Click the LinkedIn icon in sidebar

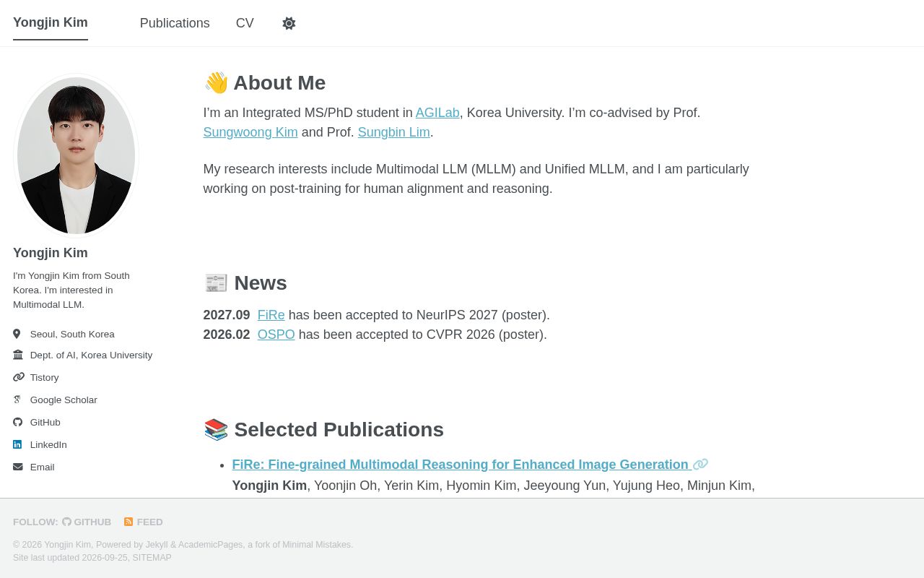click(x=17, y=444)
